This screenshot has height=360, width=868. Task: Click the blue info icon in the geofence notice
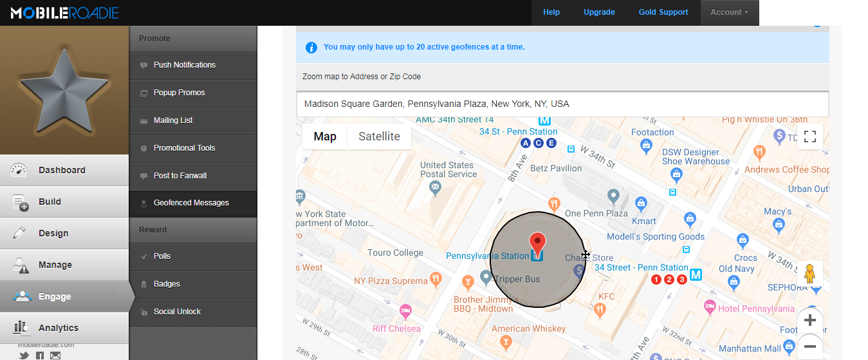point(311,47)
